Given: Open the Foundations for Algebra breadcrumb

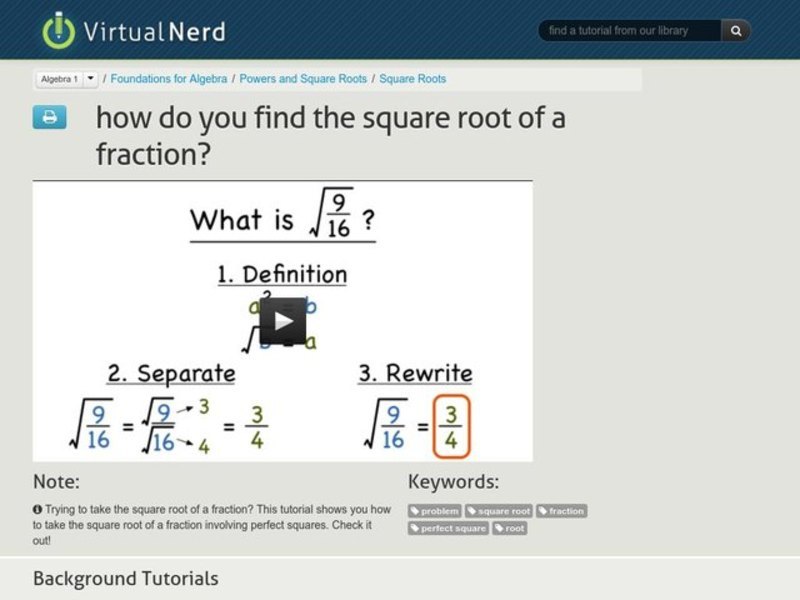Looking at the screenshot, I should 168,77.
